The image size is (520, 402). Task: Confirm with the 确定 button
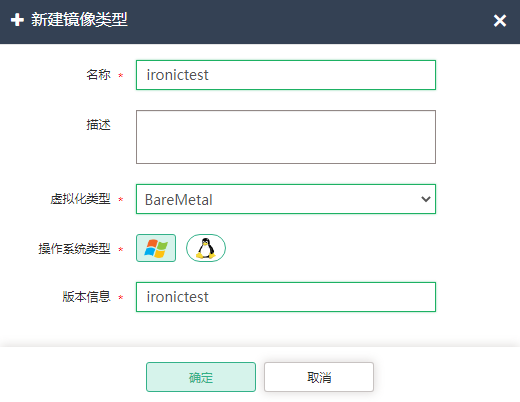[x=201, y=377]
